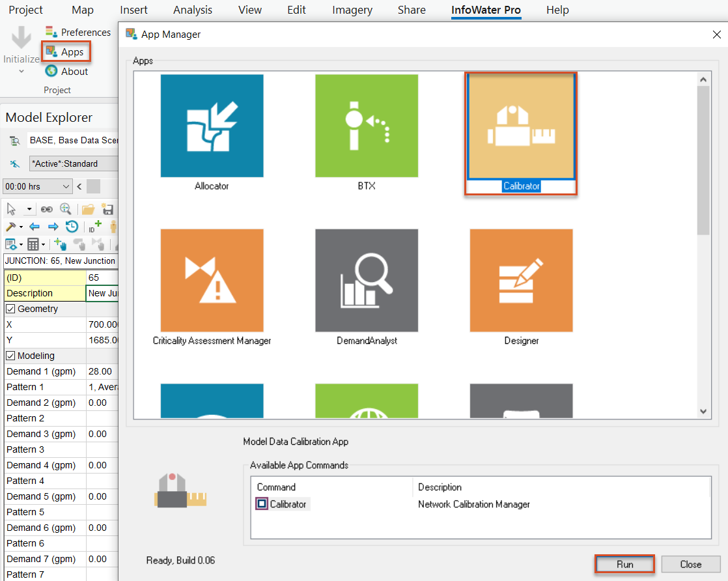The height and width of the screenshot is (581, 728).
Task: Open the attribute view dropdown arrow
Action: point(21,245)
